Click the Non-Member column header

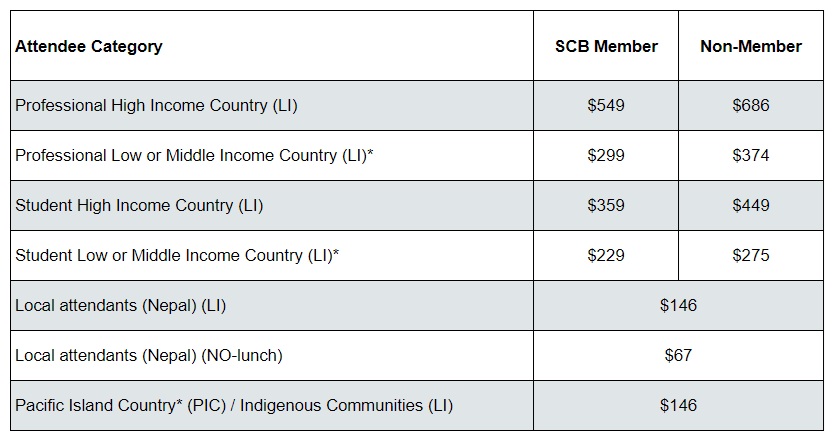pos(751,46)
